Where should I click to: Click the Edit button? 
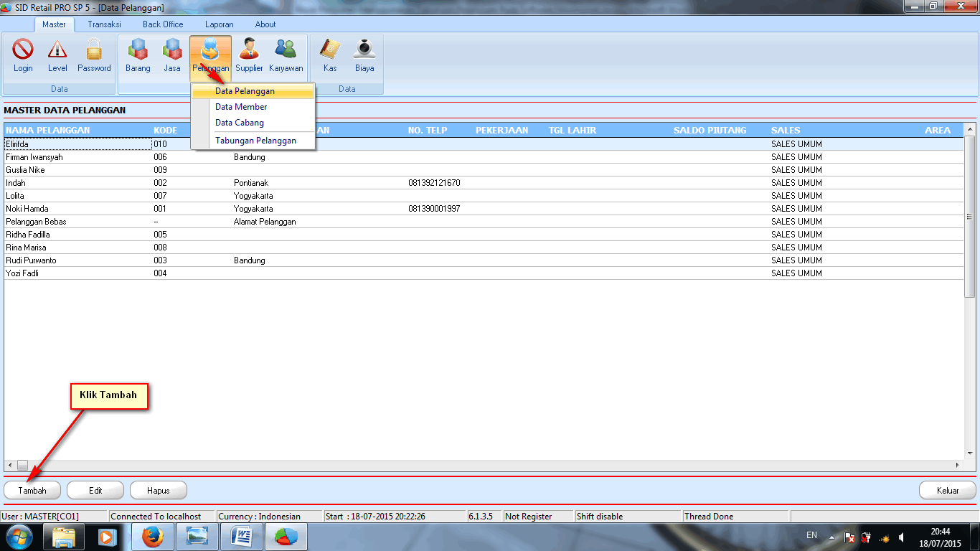95,491
